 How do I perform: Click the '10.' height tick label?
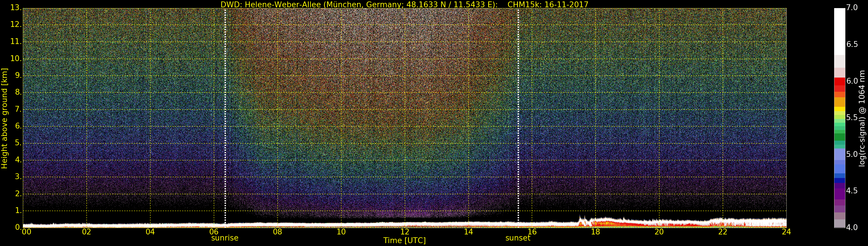coord(16,58)
